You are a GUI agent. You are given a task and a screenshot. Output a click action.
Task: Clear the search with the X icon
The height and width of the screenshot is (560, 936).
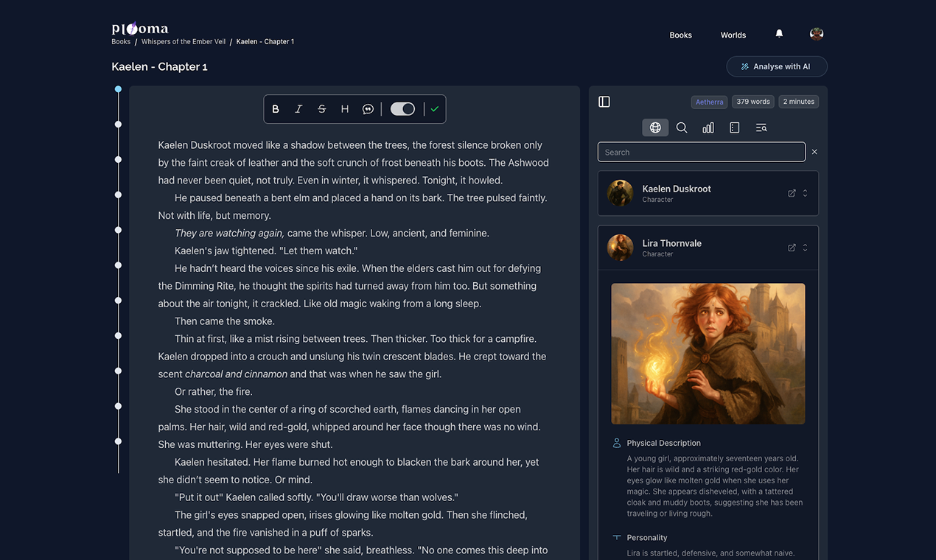814,152
